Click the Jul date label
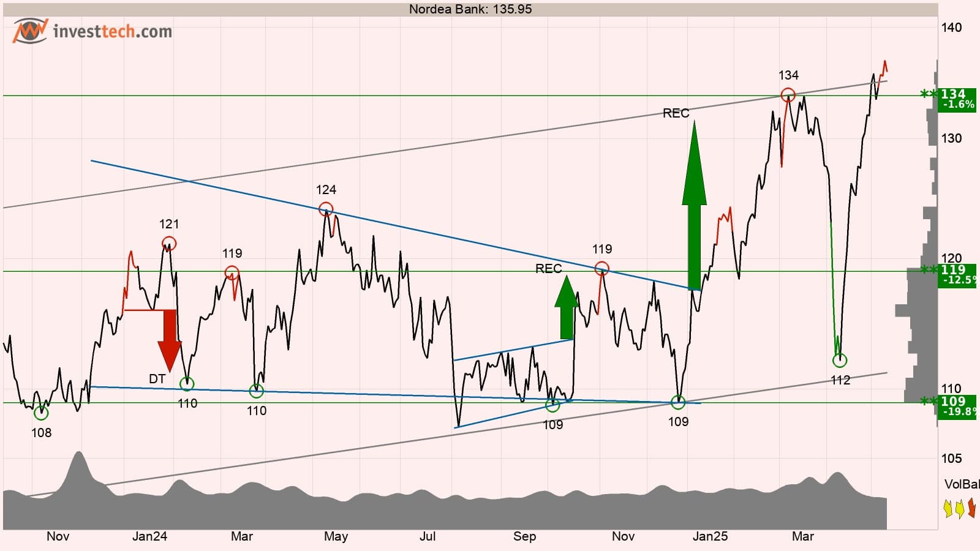This screenshot has width=980, height=551. click(428, 536)
